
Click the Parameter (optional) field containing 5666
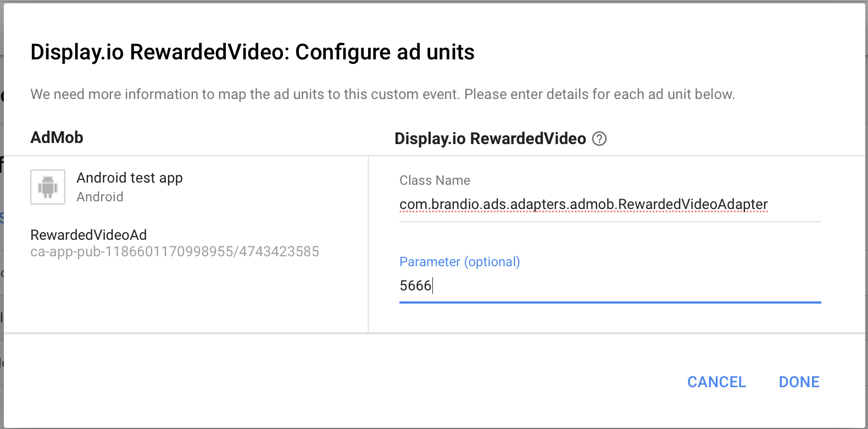point(610,286)
